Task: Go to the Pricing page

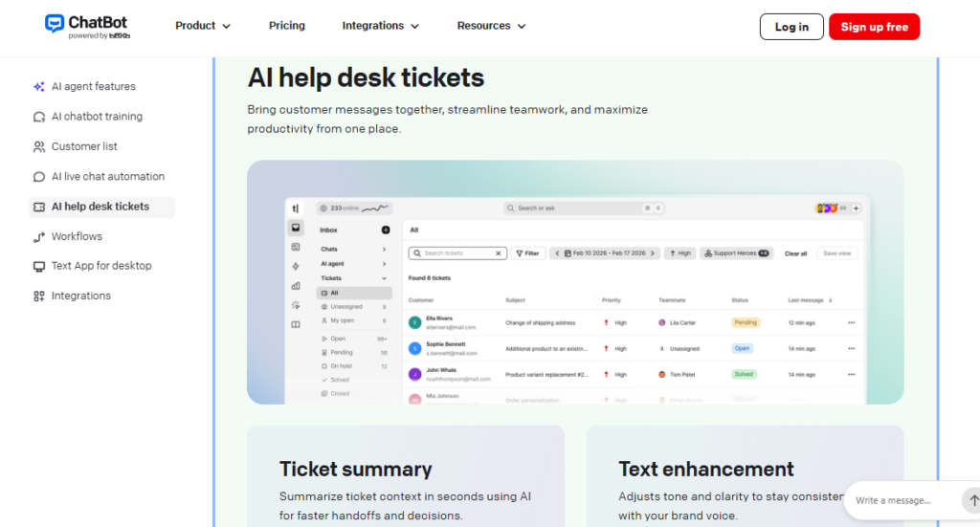Action: coord(287,26)
